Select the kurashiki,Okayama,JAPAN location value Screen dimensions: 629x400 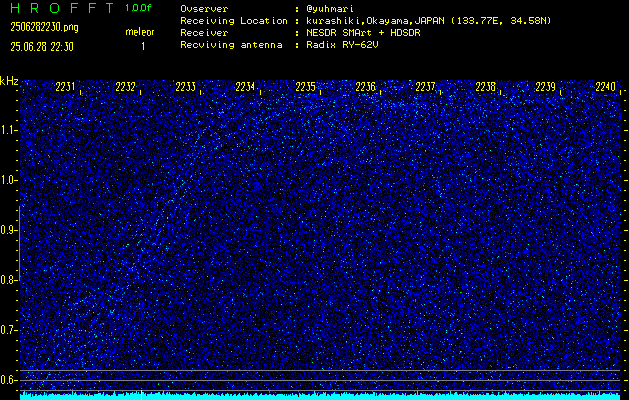428,21
